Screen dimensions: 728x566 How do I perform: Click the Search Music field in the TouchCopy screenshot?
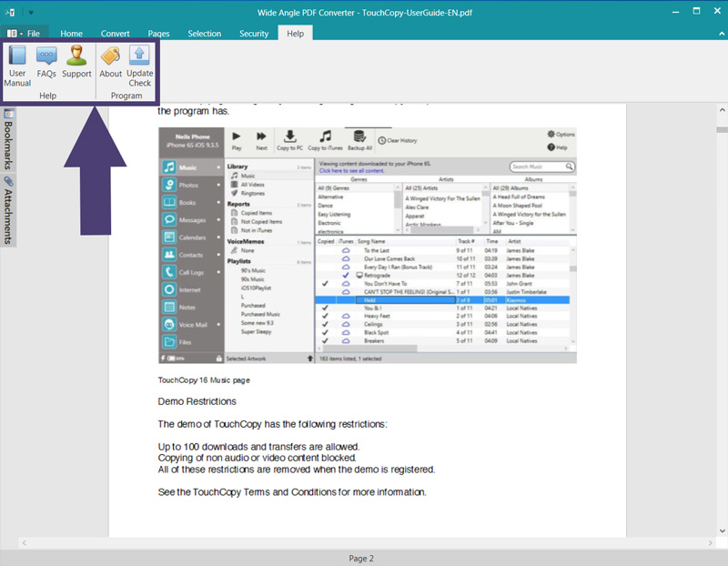coord(541,167)
